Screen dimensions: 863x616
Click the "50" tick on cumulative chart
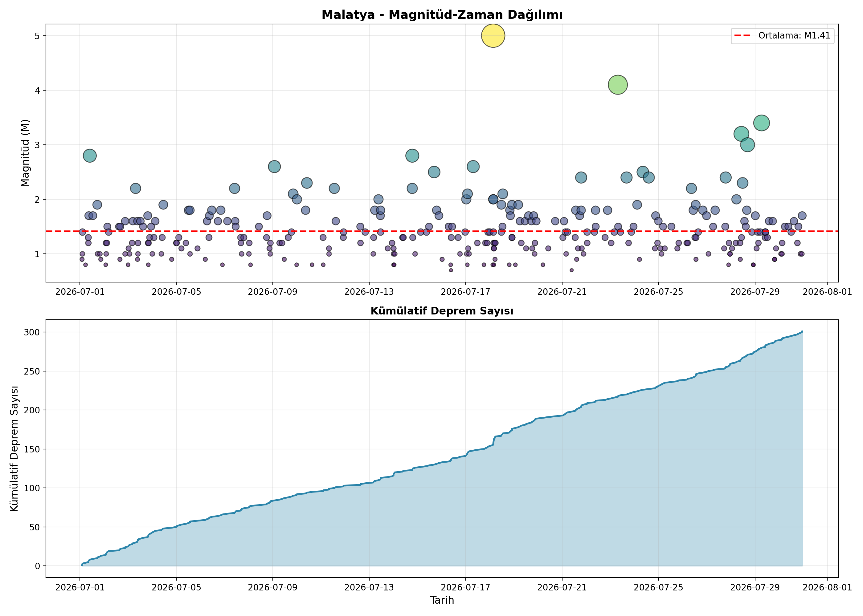[35, 527]
